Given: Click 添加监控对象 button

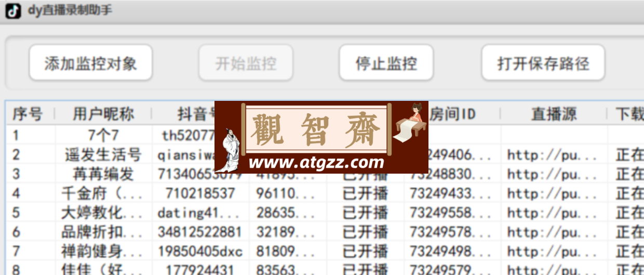Looking at the screenshot, I should pyautogui.click(x=90, y=63).
